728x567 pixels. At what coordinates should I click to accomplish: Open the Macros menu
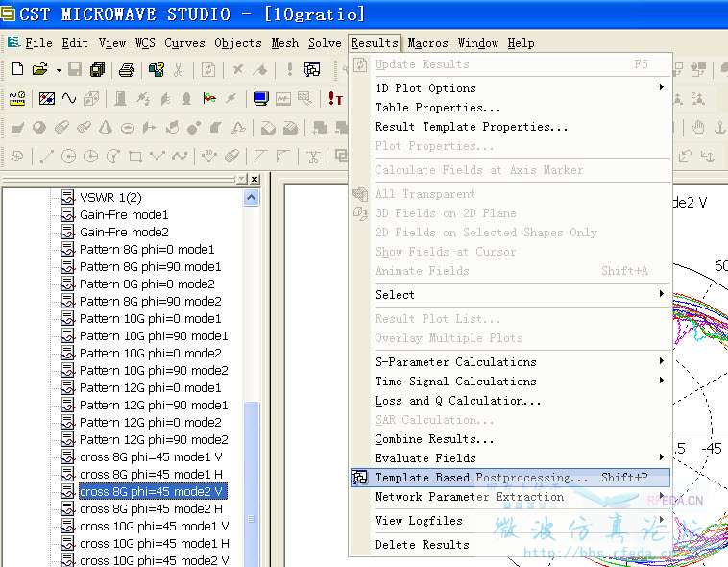tap(427, 43)
